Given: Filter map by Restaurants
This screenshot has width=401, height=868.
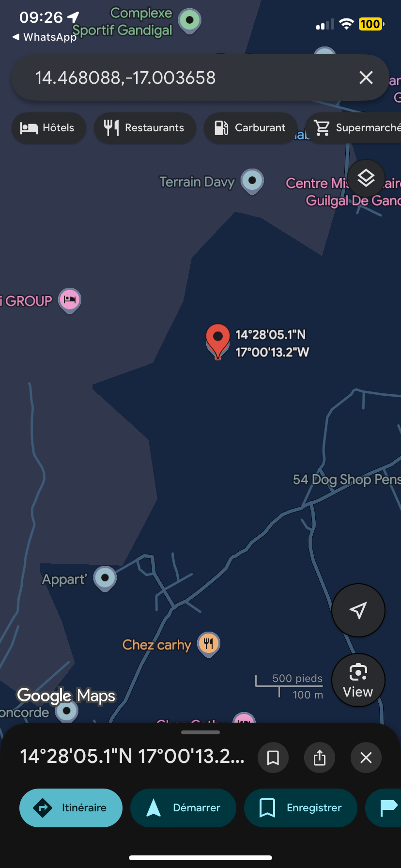Looking at the screenshot, I should pos(145,128).
